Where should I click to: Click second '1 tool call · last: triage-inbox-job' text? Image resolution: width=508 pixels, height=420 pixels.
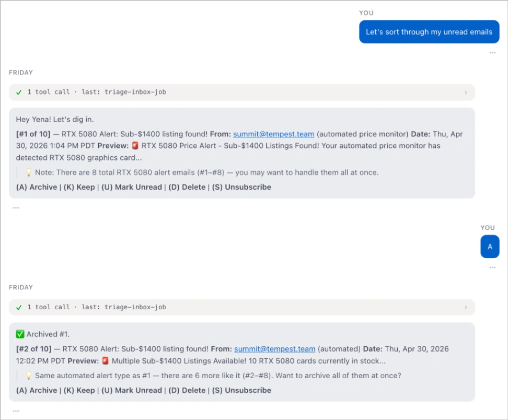(97, 307)
